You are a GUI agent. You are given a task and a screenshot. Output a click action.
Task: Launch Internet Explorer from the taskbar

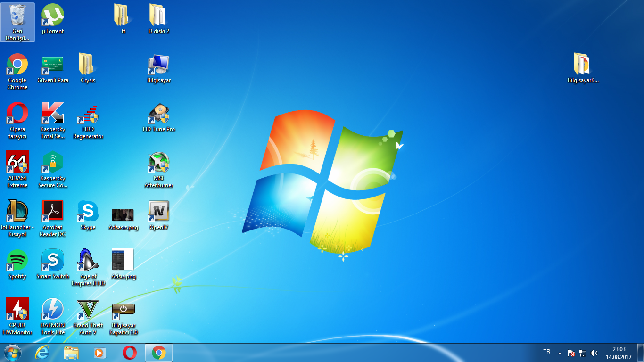point(42,353)
